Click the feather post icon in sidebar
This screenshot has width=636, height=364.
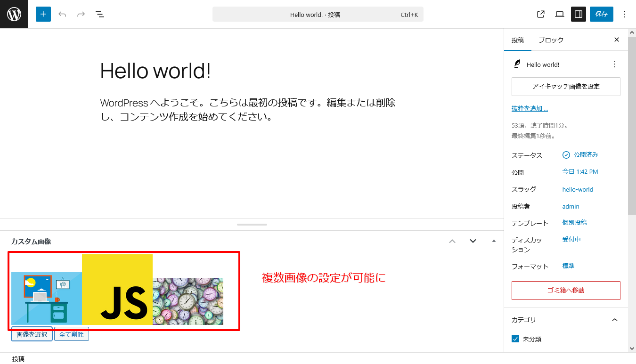tap(517, 64)
